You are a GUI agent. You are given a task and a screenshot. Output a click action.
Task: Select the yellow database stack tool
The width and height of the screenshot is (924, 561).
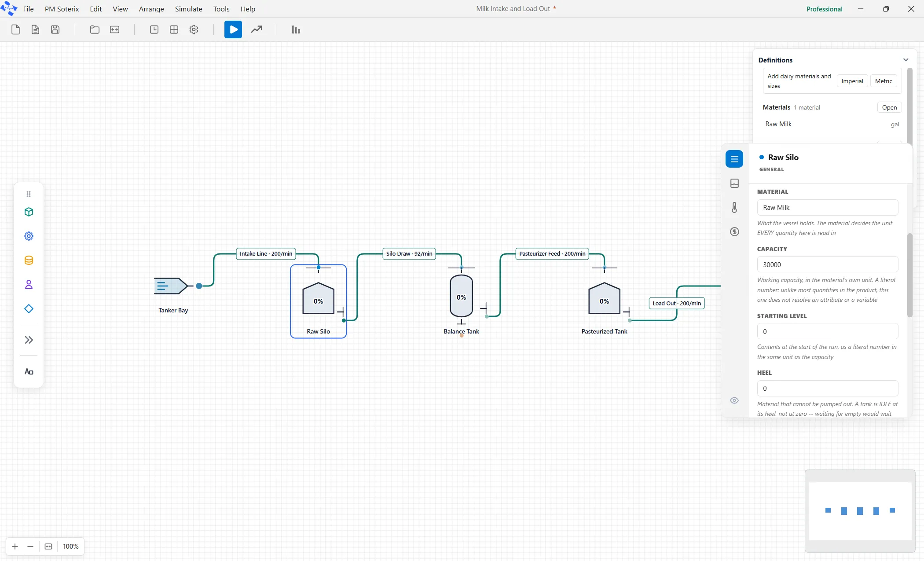point(29,260)
